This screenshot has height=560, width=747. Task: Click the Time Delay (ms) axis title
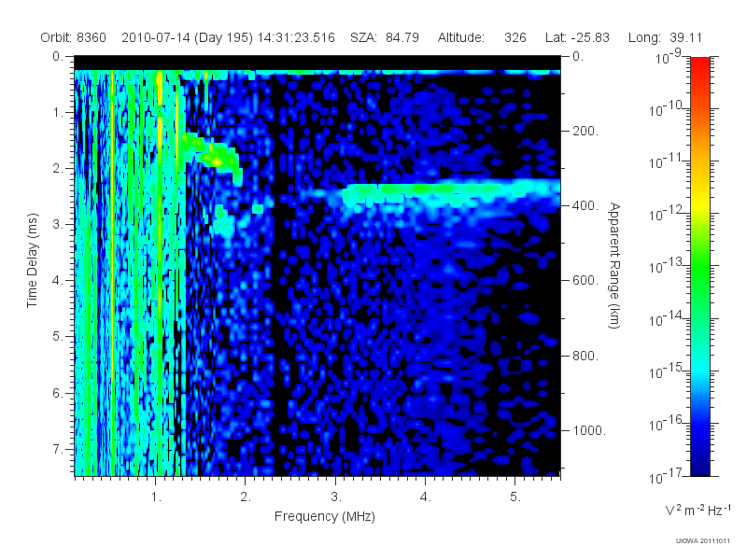coord(32,260)
